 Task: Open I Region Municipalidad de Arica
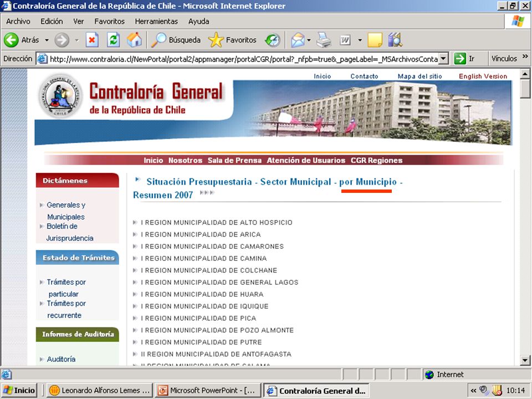pyautogui.click(x=201, y=234)
